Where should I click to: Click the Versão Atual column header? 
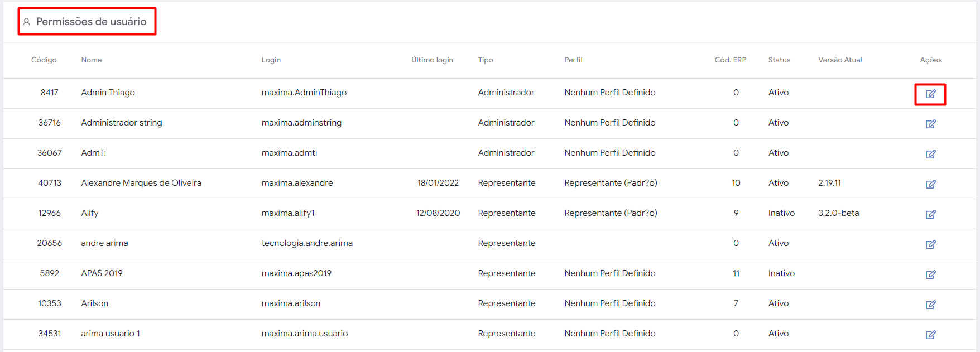pos(840,60)
